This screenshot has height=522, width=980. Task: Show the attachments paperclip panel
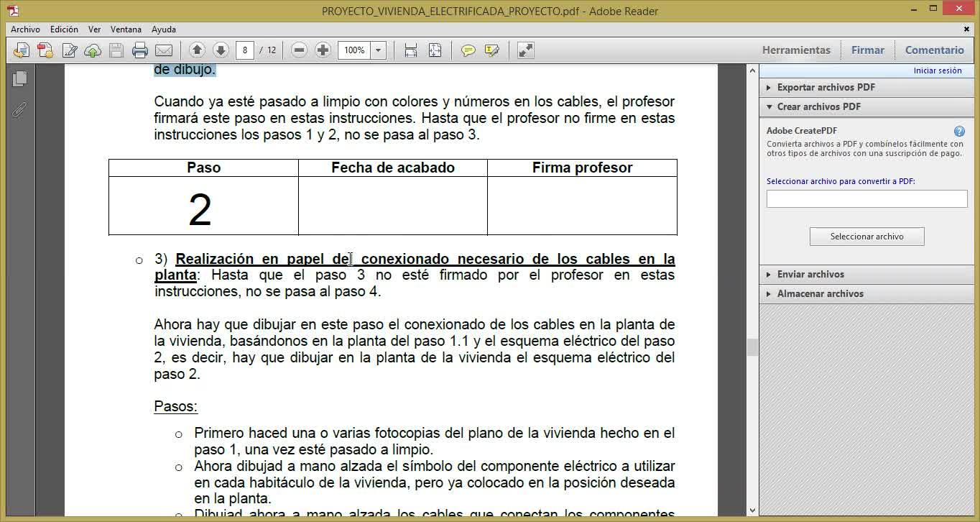[19, 110]
